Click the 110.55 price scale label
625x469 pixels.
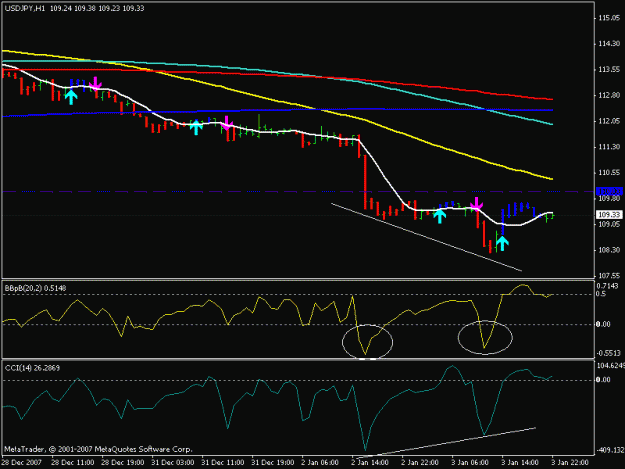pos(609,173)
